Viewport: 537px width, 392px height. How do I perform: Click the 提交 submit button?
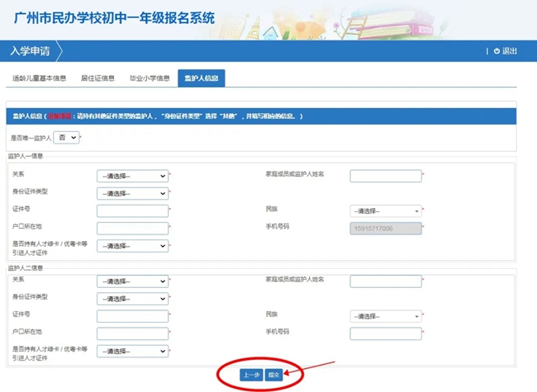click(273, 375)
